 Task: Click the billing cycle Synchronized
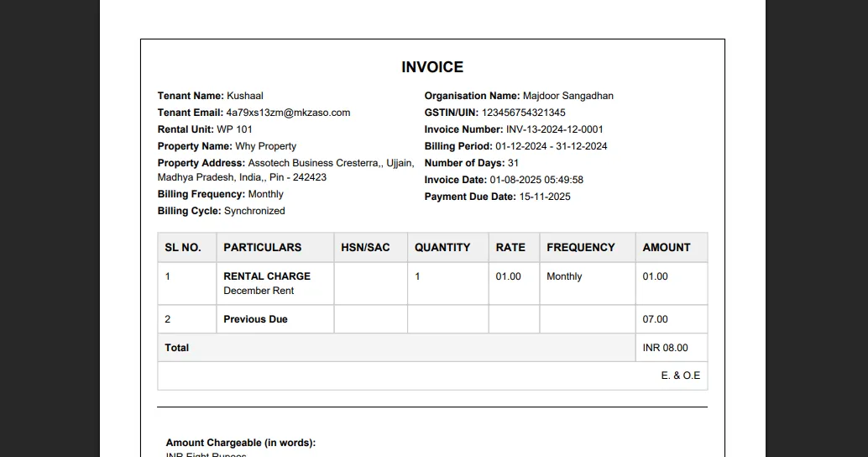click(x=254, y=211)
